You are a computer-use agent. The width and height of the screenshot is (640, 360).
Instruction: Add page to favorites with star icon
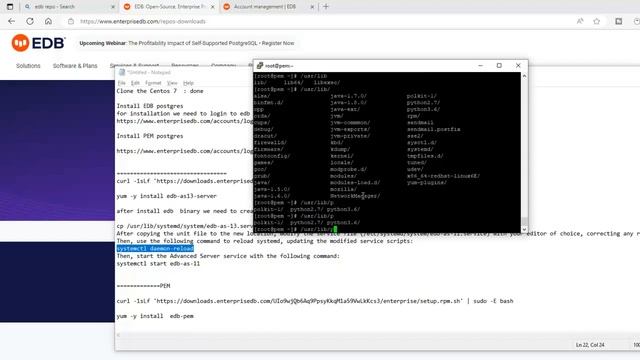coord(597,21)
